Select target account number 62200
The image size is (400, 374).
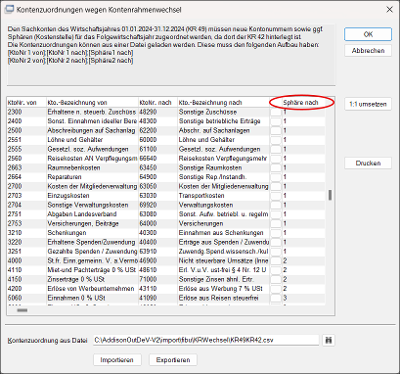coord(148,130)
